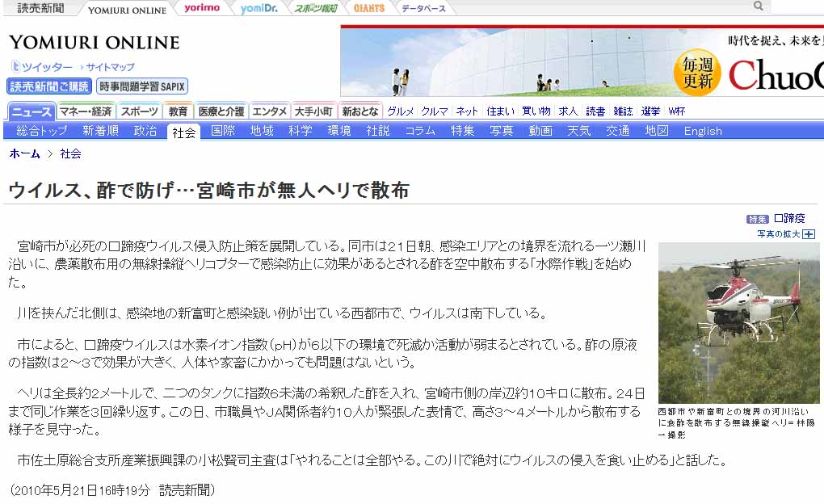Select the スポーツ category tab
The width and height of the screenshot is (824, 504).
point(140,111)
